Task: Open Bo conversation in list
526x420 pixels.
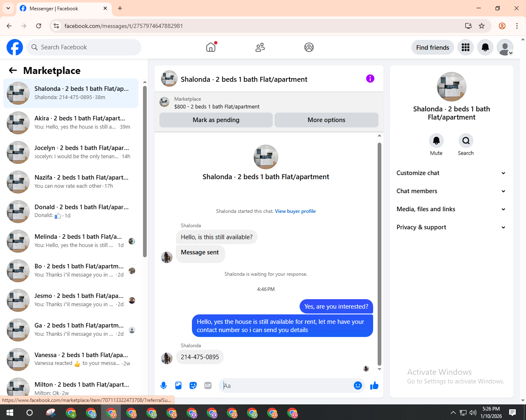Action: pos(71,271)
